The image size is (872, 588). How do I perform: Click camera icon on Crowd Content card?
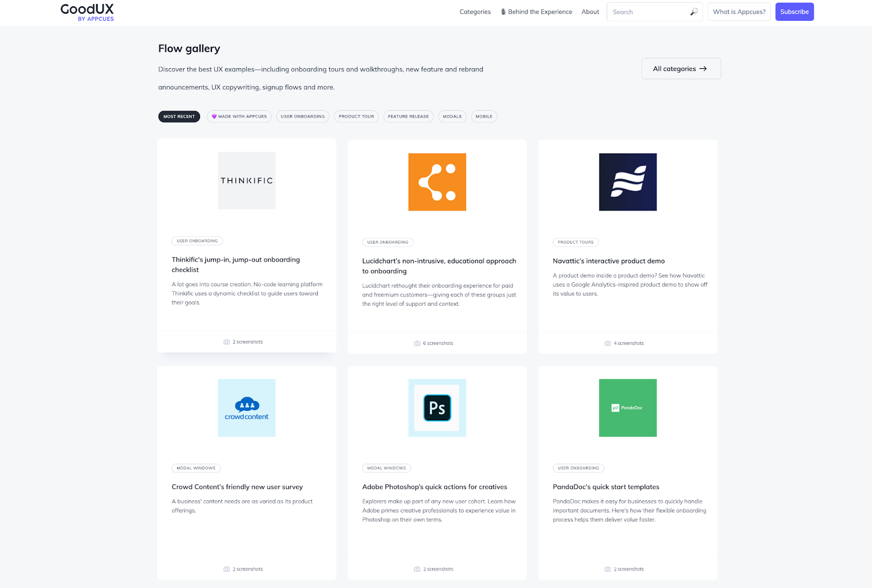226,569
